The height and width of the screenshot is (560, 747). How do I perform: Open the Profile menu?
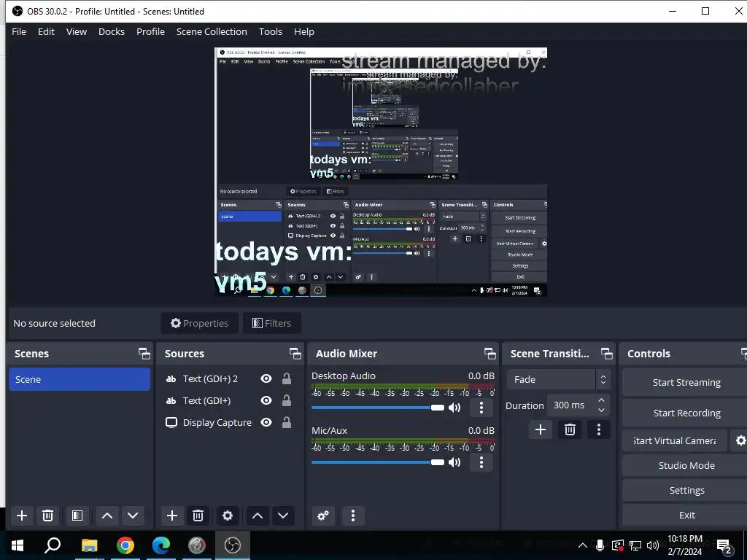point(150,31)
